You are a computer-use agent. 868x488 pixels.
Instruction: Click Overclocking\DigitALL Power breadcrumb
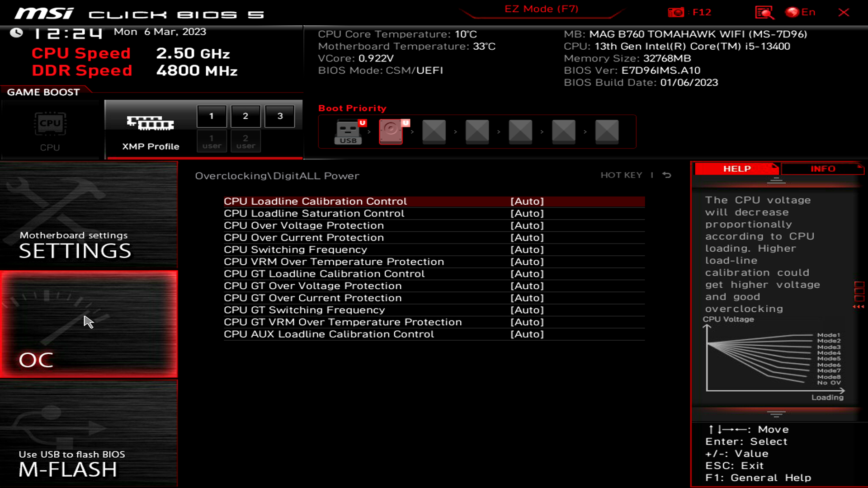pos(277,175)
